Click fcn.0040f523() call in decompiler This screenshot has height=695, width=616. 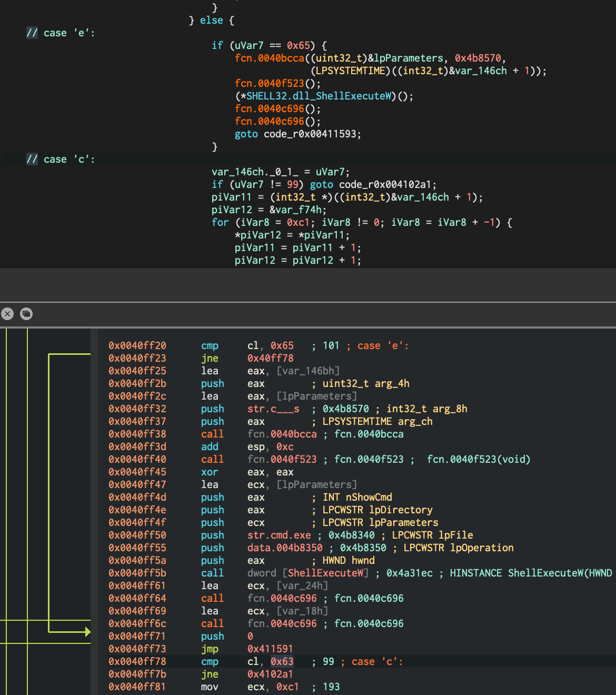(278, 83)
